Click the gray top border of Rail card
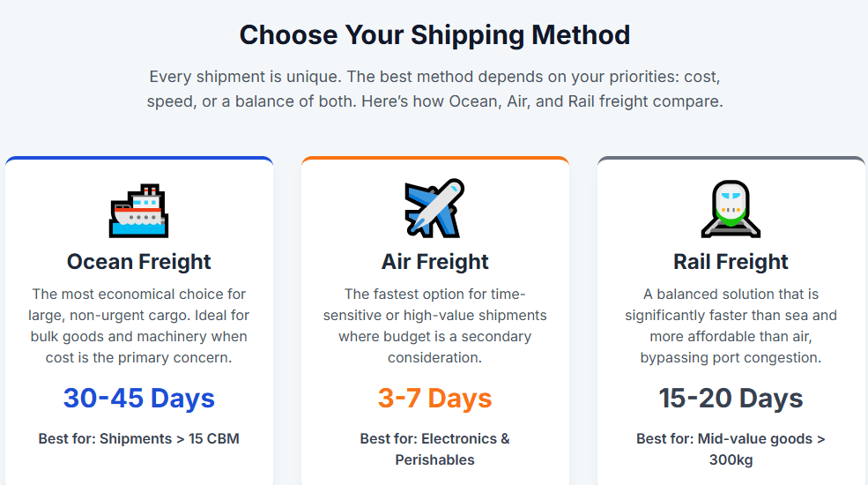The height and width of the screenshot is (485, 868). pyautogui.click(x=731, y=159)
